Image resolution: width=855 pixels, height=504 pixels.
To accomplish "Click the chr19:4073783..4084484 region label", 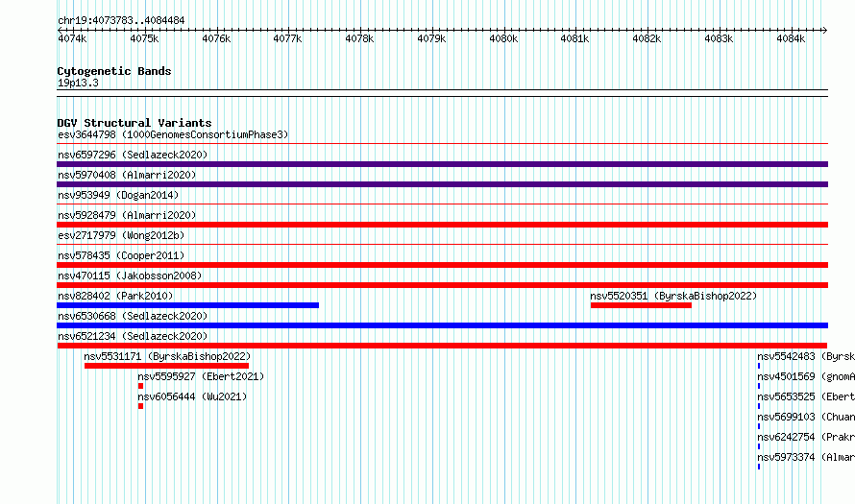I will pos(121,21).
